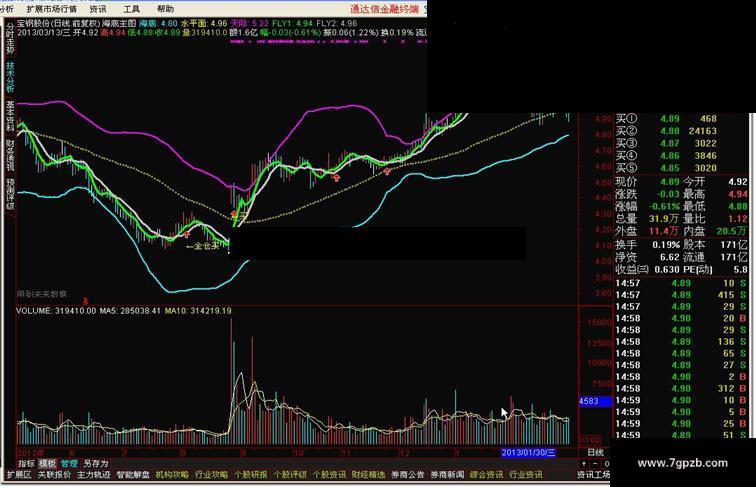Click the 14:58 trade row with volume 136
The image size is (756, 487).
[x=681, y=342]
